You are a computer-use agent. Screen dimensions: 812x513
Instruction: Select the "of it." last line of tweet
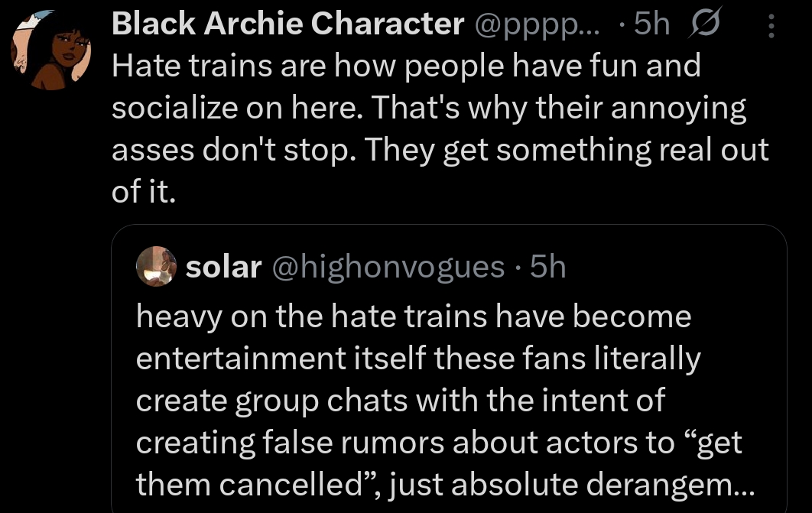pos(144,192)
